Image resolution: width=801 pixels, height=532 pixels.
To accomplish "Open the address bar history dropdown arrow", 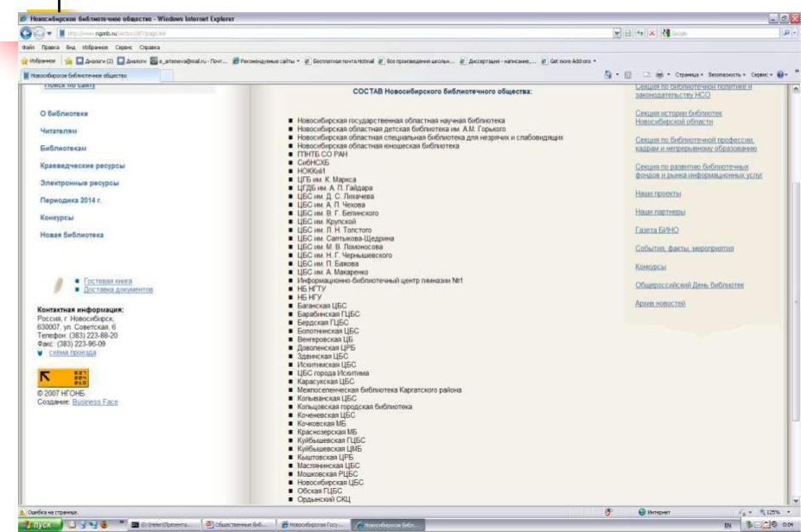I will (617, 33).
